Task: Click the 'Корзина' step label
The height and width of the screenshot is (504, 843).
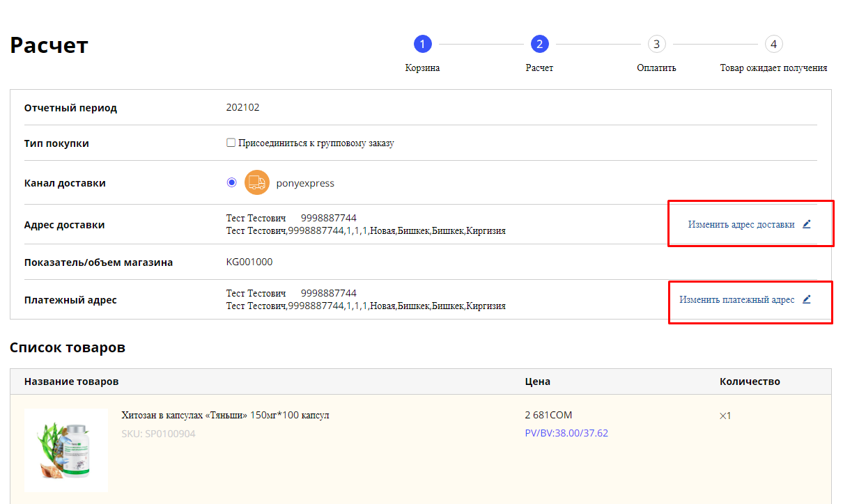Action: coord(422,68)
